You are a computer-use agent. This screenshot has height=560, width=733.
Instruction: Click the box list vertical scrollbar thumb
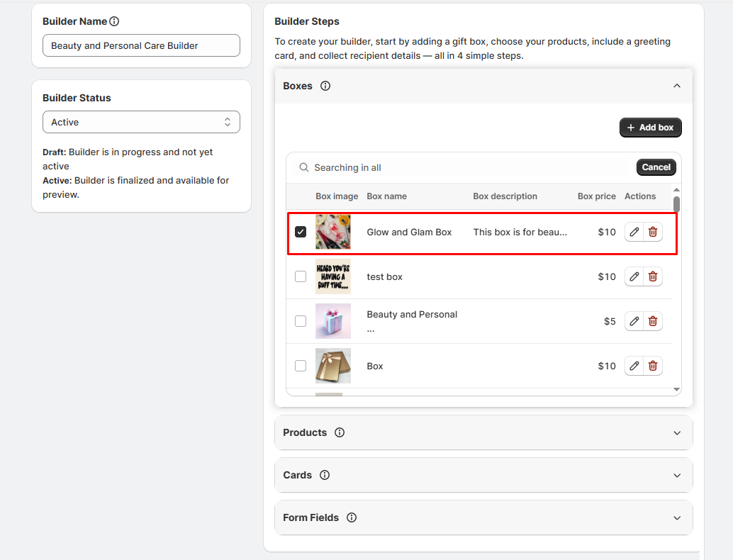tap(676, 204)
